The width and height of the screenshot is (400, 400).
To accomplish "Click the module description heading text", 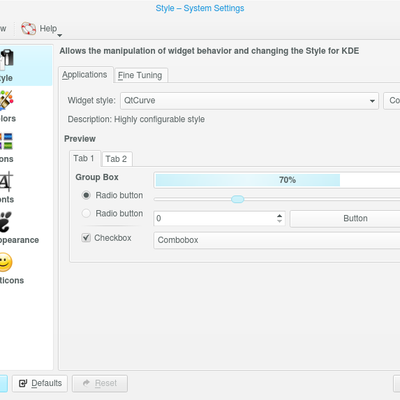I will (209, 51).
